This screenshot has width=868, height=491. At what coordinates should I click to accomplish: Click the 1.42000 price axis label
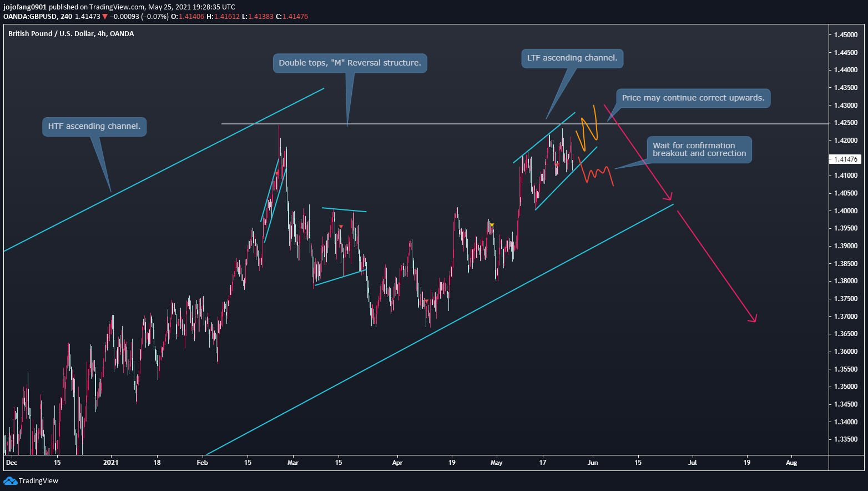point(845,141)
